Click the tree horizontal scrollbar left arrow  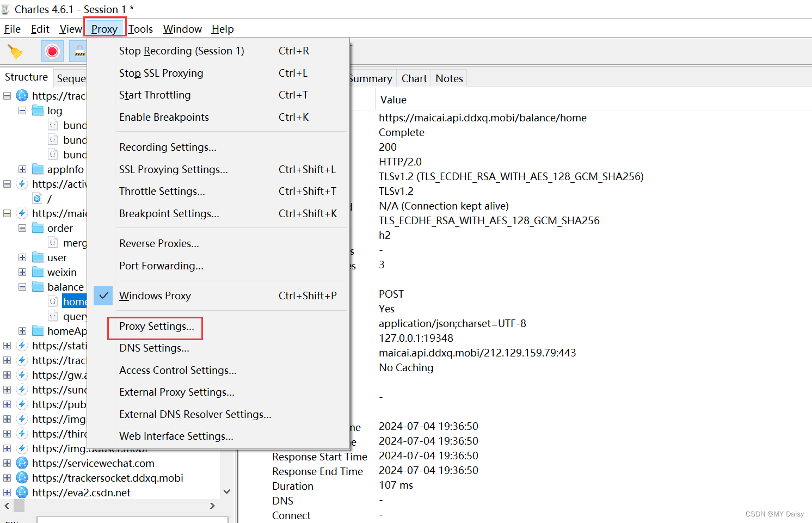(7, 506)
